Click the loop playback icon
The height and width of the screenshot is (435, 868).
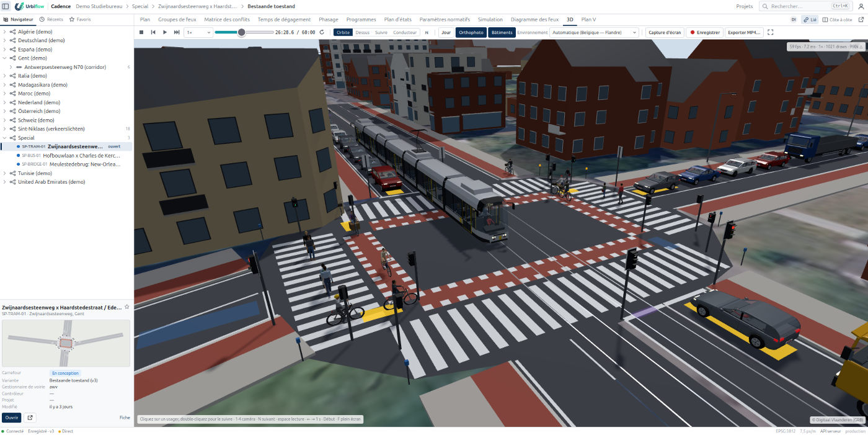(x=322, y=32)
